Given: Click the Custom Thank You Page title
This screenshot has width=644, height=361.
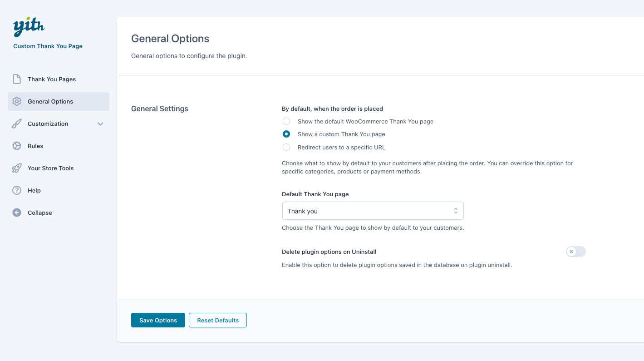Looking at the screenshot, I should tap(48, 46).
